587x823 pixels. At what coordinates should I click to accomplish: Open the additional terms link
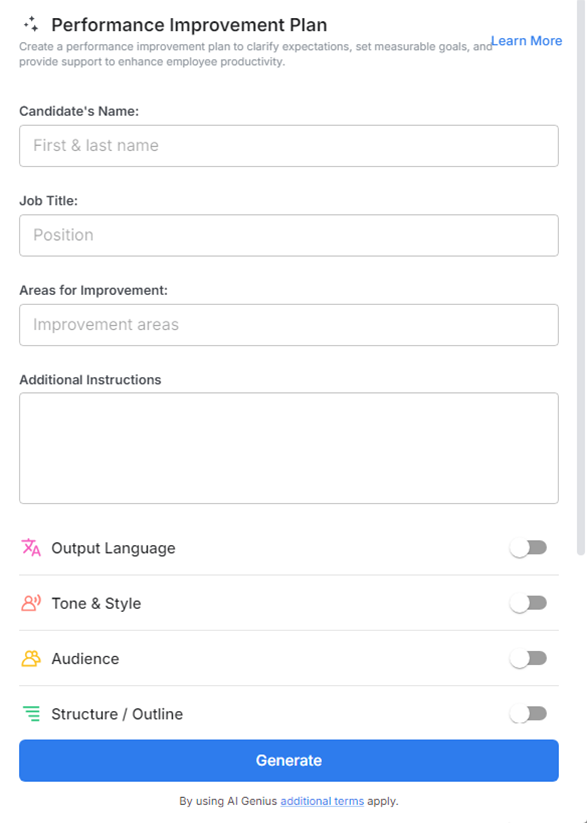coord(321,800)
